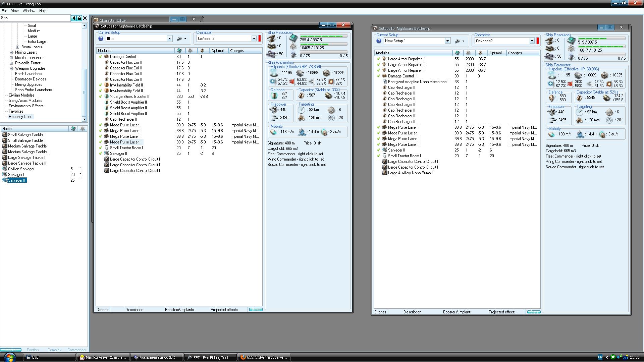Click the Firefox image tab in taskbar

click(264, 357)
